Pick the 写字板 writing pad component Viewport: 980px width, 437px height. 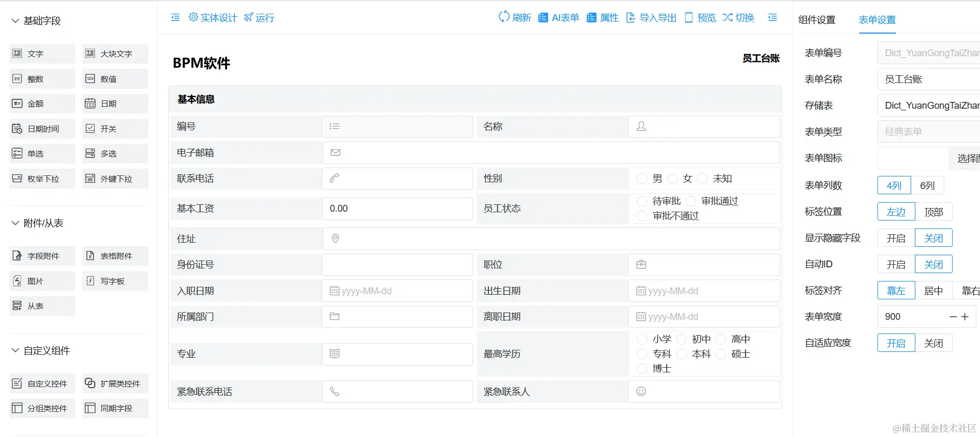click(115, 281)
